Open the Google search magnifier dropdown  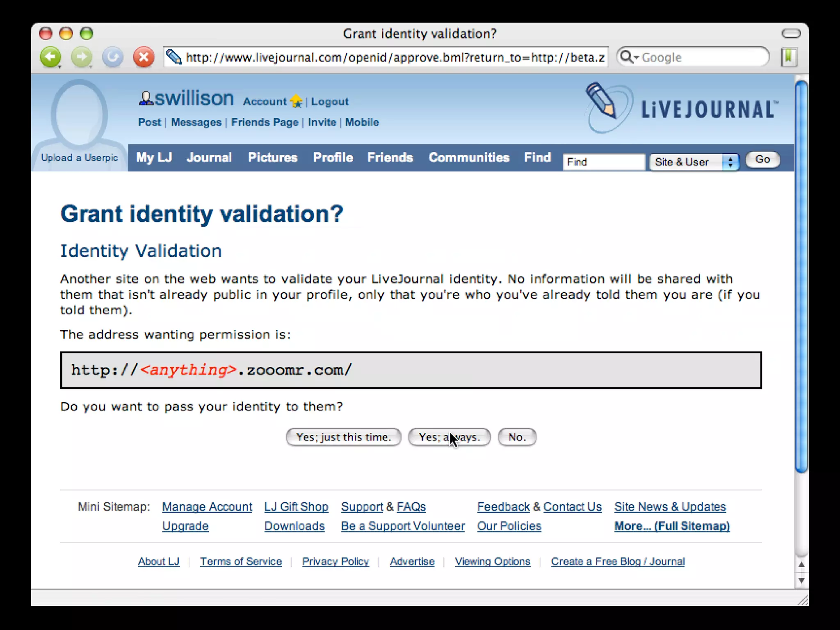(629, 57)
